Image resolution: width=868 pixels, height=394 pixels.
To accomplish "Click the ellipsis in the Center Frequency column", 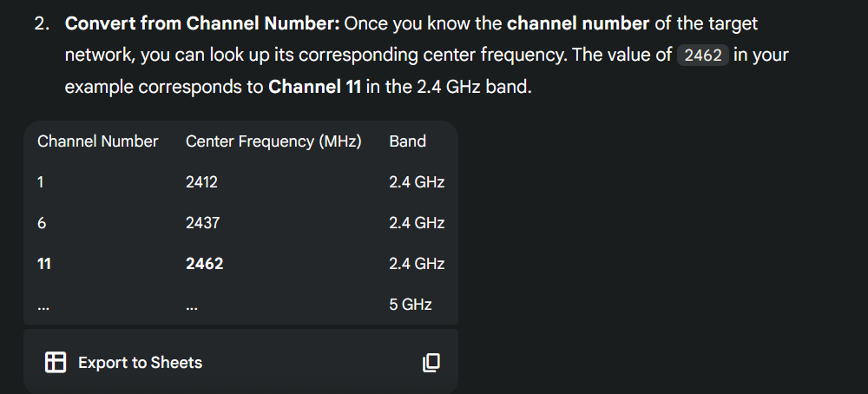I will click(x=192, y=305).
